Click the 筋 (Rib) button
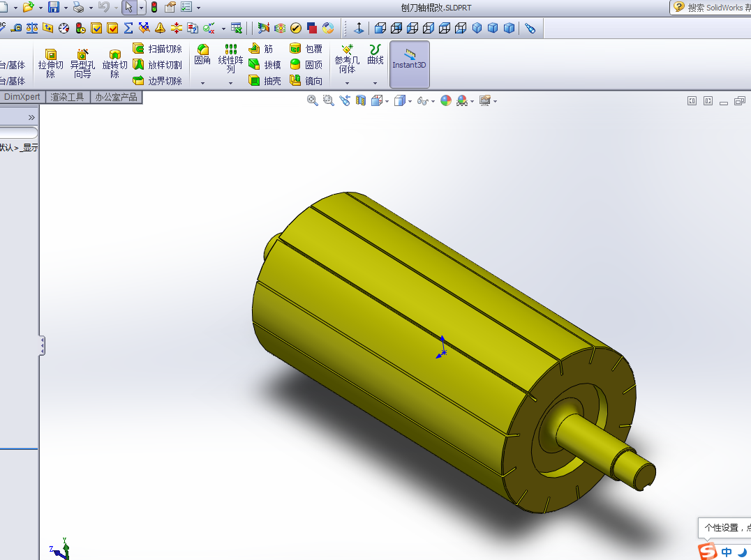The height and width of the screenshot is (560, 751). tap(260, 49)
